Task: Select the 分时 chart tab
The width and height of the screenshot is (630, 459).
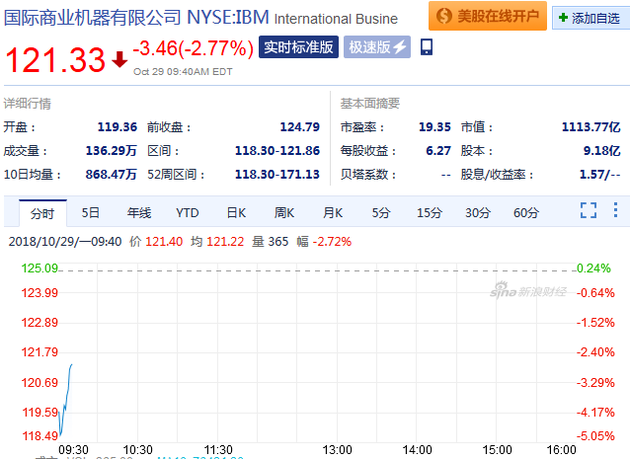Action: pos(43,213)
